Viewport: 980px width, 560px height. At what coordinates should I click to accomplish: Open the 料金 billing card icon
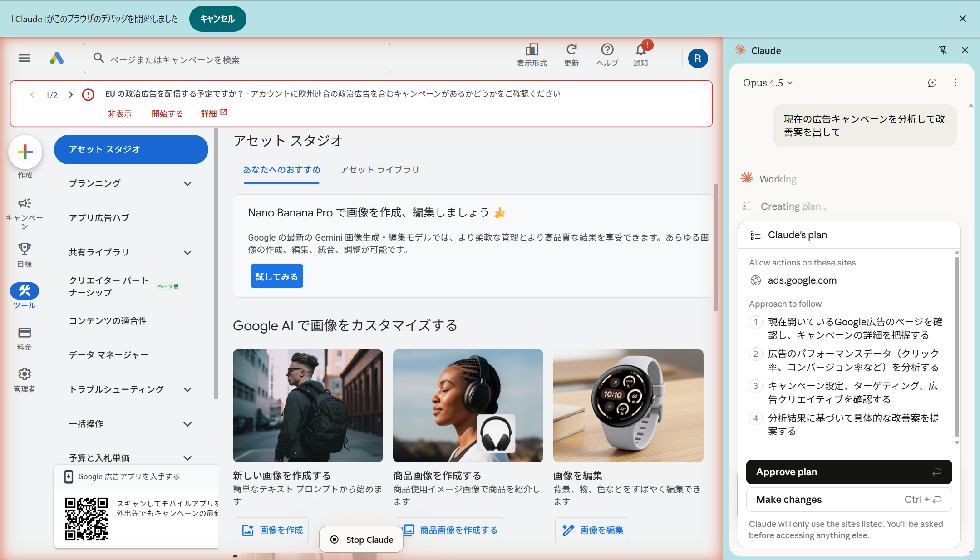25,333
